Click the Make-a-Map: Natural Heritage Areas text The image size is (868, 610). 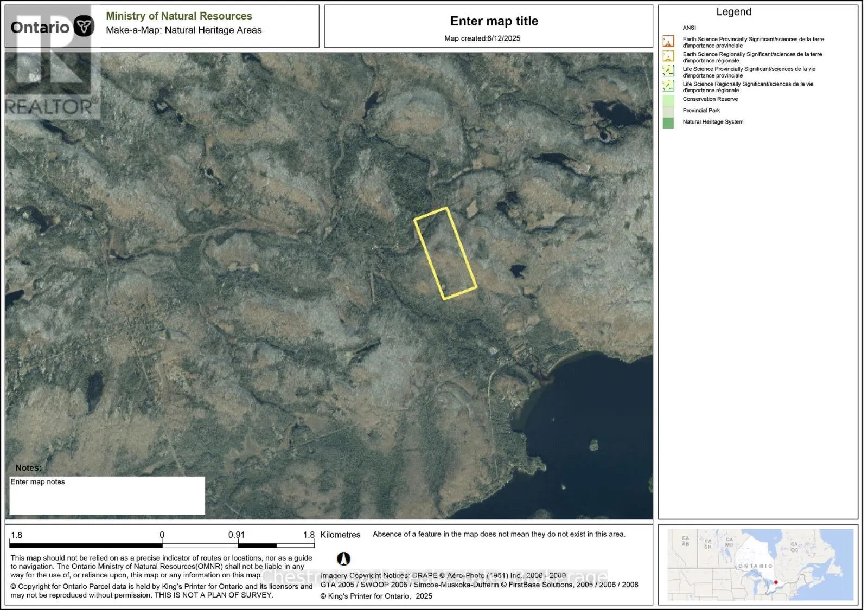pyautogui.click(x=184, y=30)
